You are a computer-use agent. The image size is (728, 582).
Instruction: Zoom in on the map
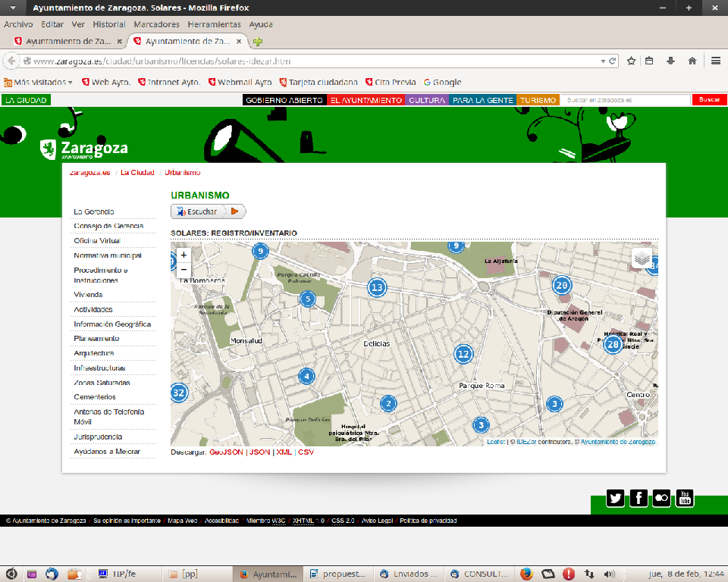pos(184,255)
